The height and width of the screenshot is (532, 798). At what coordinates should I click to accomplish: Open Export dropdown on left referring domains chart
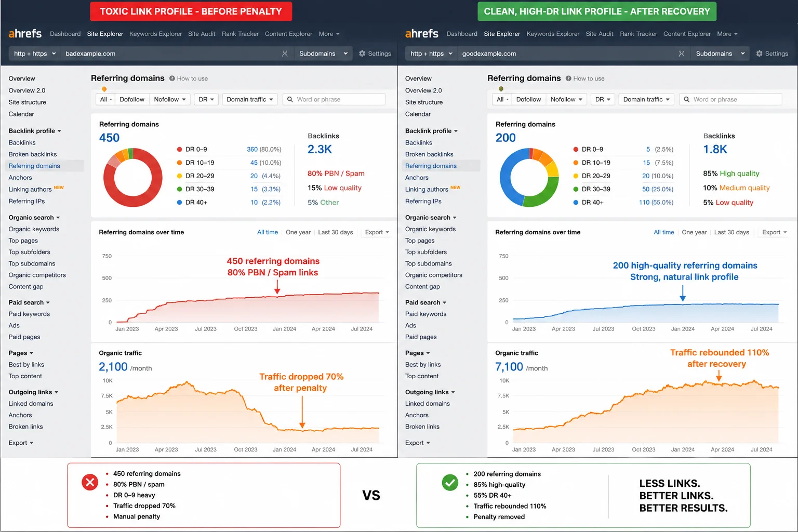click(377, 232)
